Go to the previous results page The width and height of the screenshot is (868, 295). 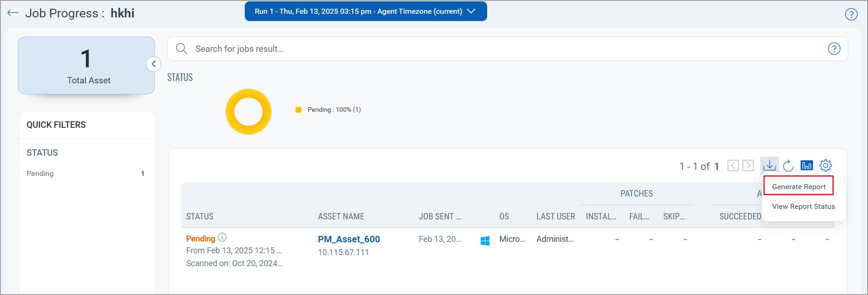tap(733, 165)
